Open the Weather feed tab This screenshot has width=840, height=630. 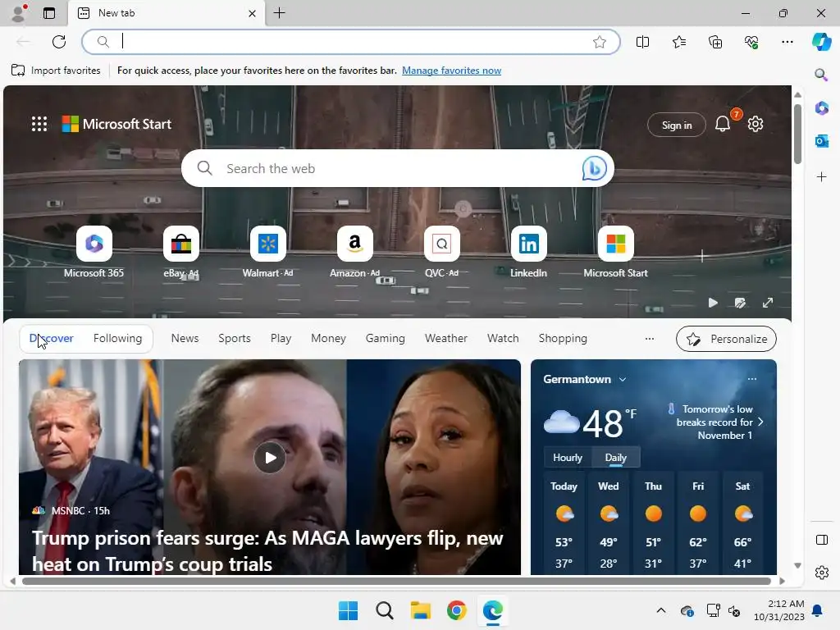click(x=445, y=338)
